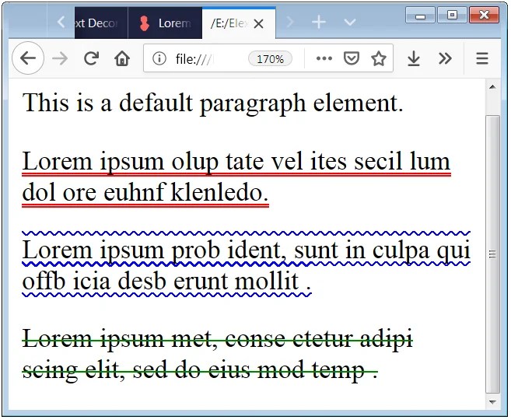511x420 pixels.
Task: Maximize the Firefox window
Action: (x=452, y=15)
